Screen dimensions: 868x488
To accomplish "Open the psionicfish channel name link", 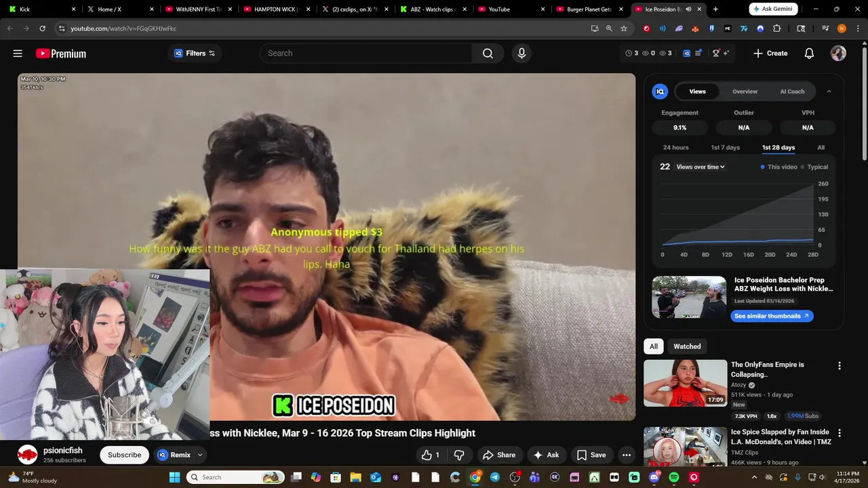I will [63, 451].
